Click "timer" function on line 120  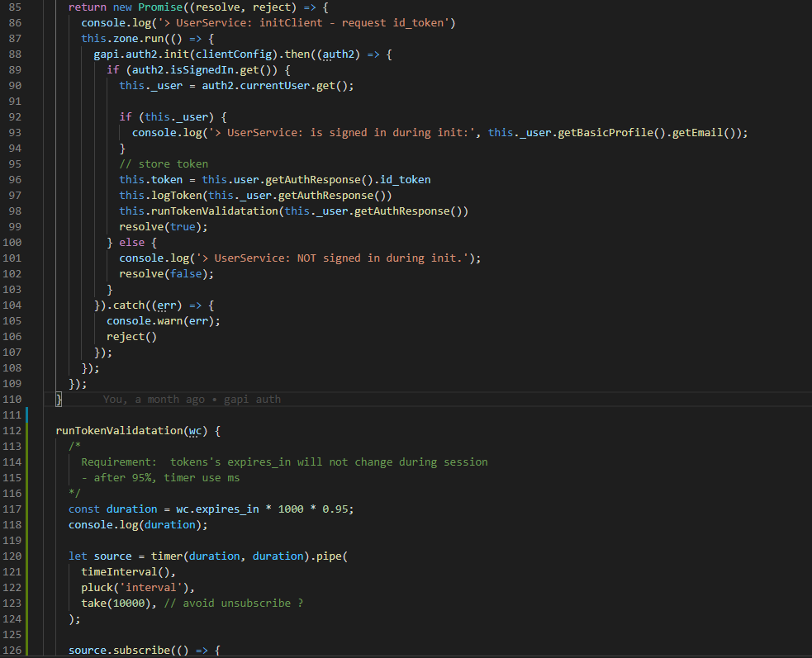167,556
